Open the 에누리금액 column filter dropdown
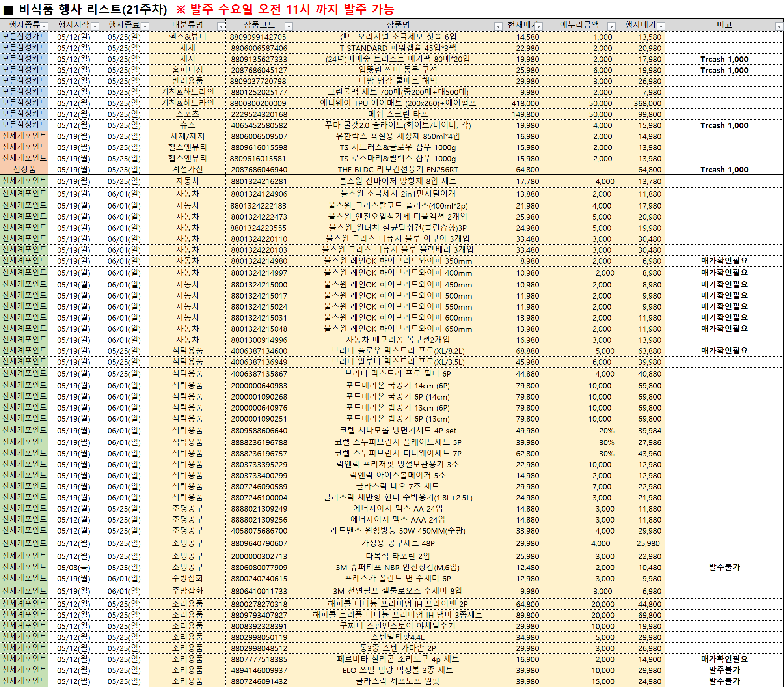The image size is (784, 687). (x=611, y=26)
